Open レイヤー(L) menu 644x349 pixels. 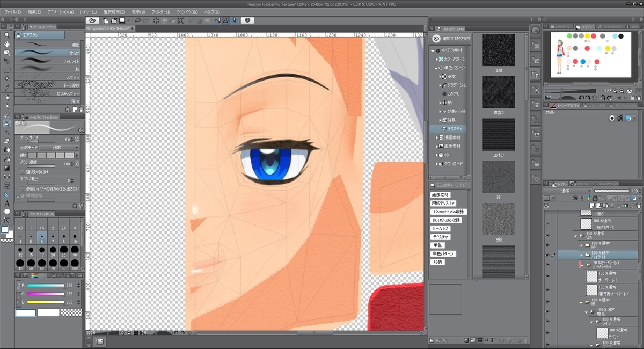(x=87, y=12)
